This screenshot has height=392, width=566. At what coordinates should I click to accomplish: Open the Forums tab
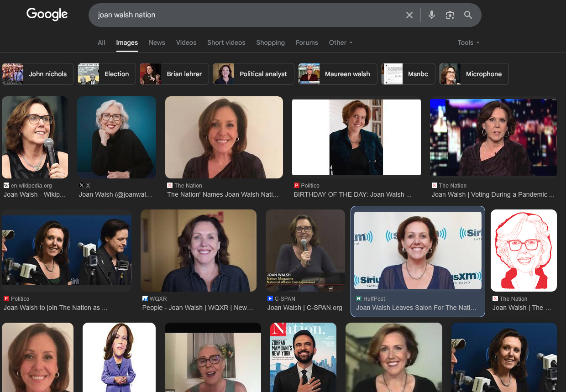coord(307,42)
